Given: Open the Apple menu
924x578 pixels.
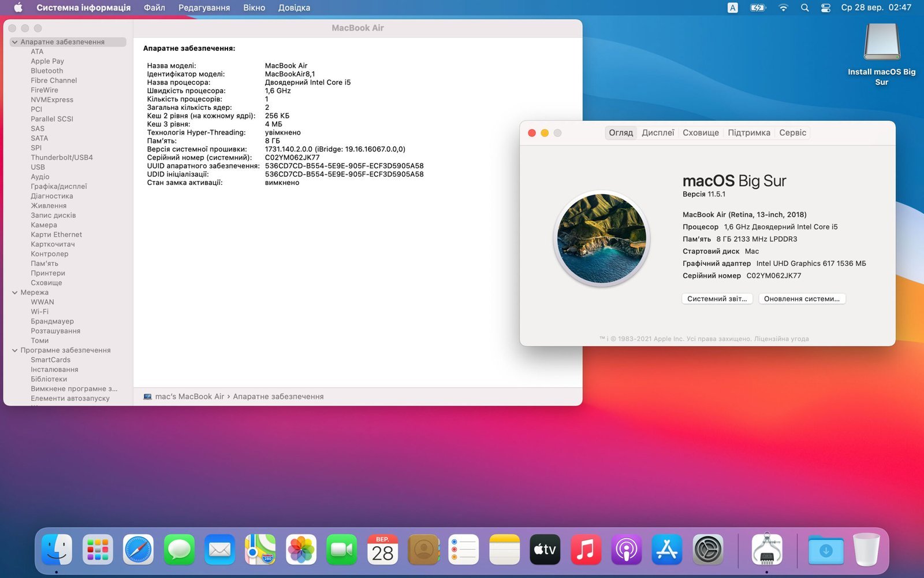Looking at the screenshot, I should point(18,8).
